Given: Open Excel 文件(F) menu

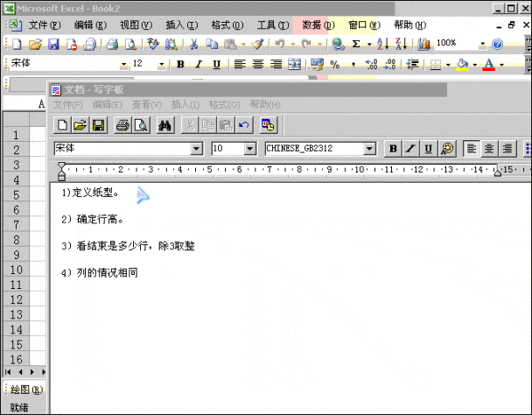Looking at the screenshot, I should [44, 25].
